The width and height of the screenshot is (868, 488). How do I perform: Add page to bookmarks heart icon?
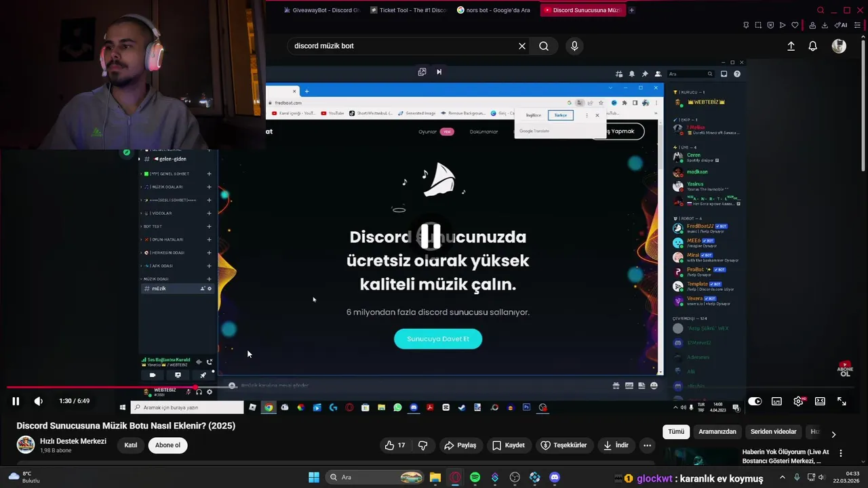click(795, 25)
